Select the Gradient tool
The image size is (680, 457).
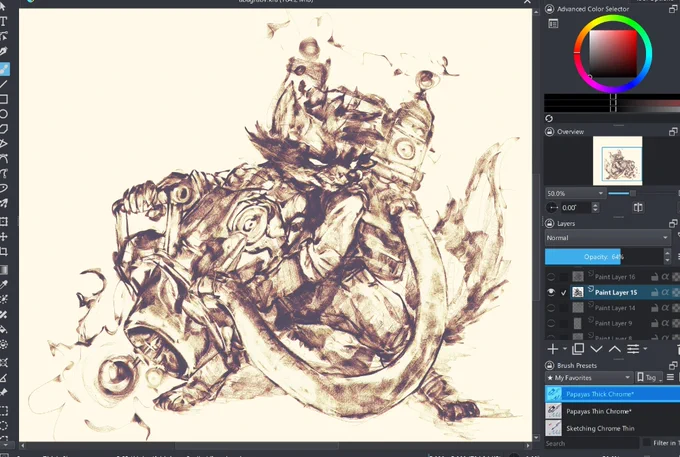[x=3, y=270]
